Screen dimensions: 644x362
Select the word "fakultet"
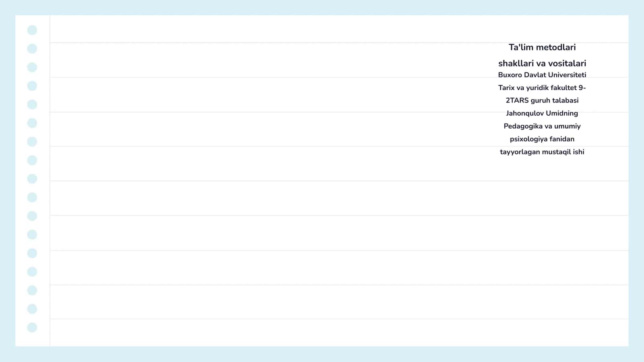click(563, 88)
